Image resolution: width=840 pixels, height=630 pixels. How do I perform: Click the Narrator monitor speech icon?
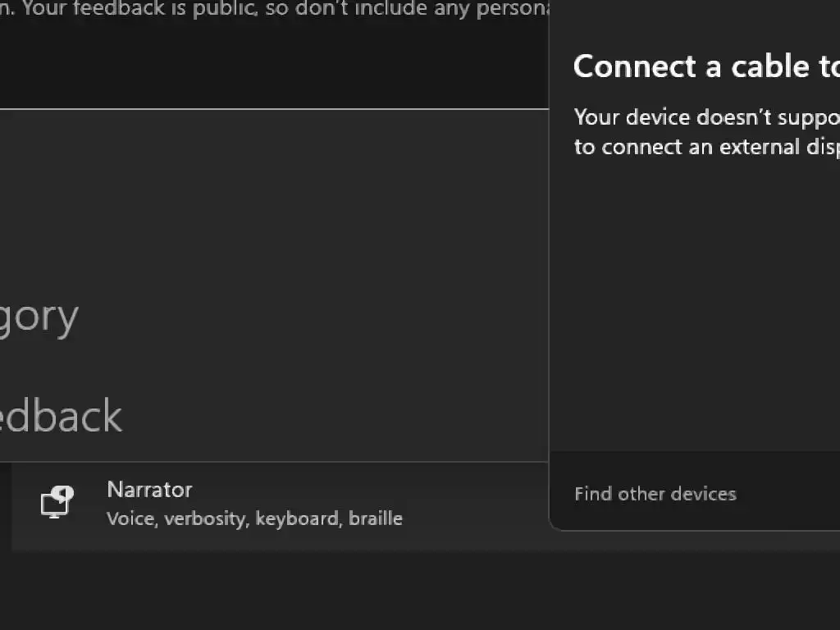[57, 502]
